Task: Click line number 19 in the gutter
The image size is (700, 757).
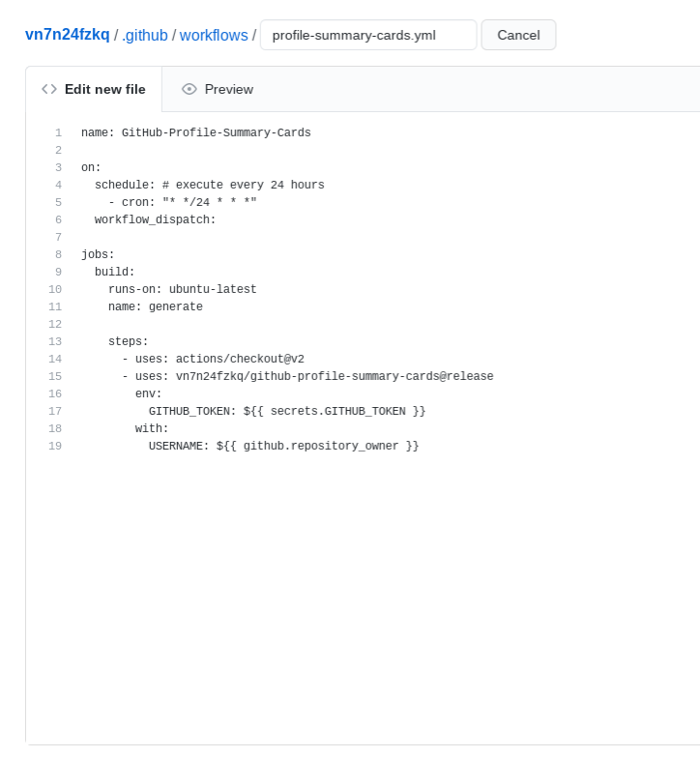Action: click(x=55, y=446)
